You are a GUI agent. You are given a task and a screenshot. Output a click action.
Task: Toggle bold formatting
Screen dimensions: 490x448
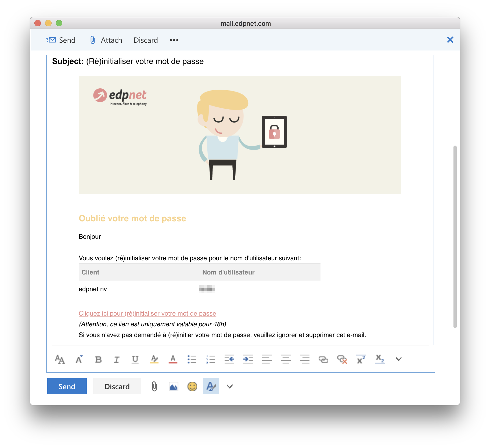[98, 359]
